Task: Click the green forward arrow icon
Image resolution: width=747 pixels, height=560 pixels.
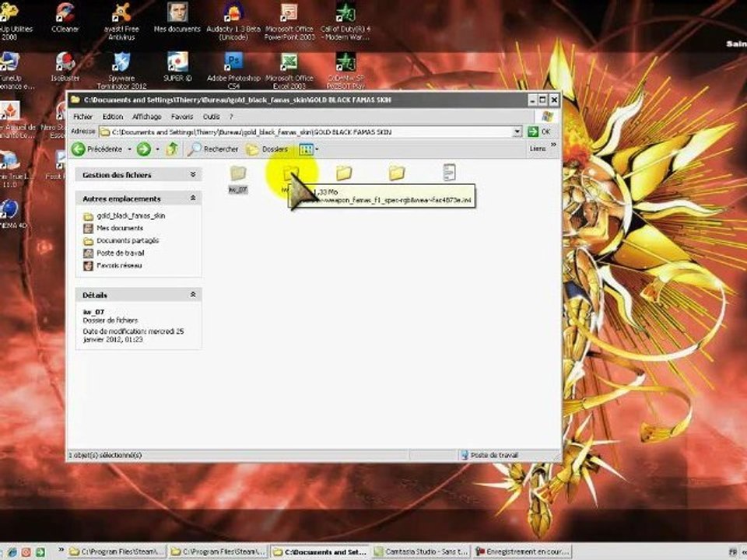Action: pyautogui.click(x=143, y=149)
